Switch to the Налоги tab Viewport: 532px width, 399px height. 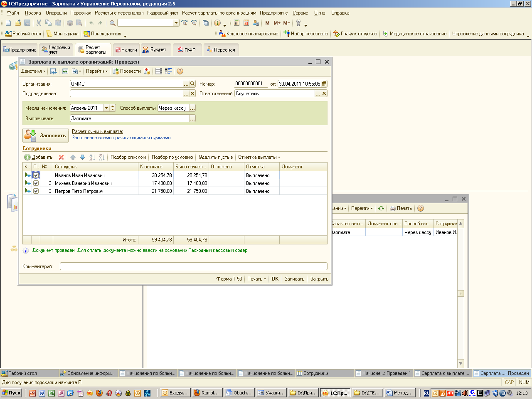[x=126, y=50]
